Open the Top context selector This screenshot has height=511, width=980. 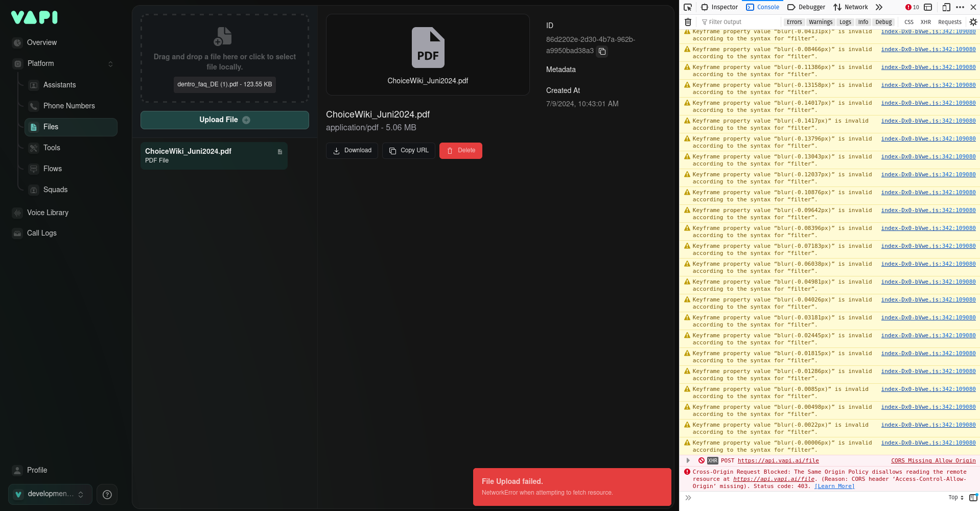coord(956,498)
